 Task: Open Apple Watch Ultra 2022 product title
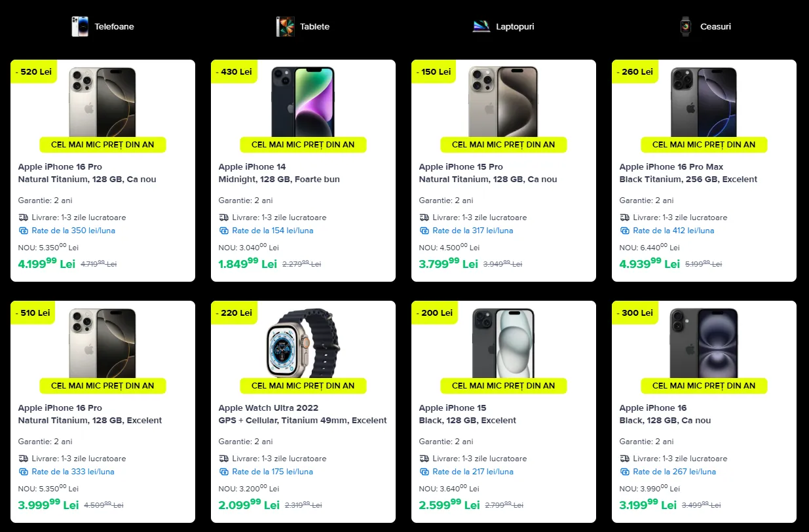tap(269, 408)
